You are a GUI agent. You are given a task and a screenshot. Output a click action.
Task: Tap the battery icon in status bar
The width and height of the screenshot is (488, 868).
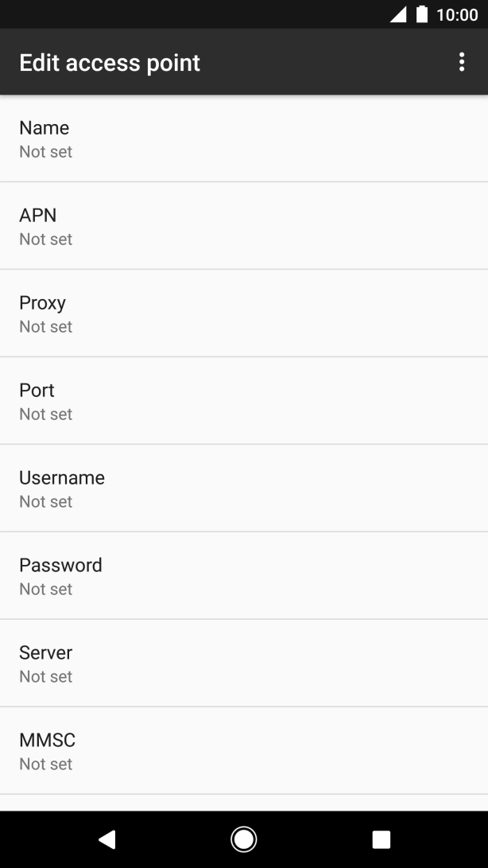pos(422,14)
